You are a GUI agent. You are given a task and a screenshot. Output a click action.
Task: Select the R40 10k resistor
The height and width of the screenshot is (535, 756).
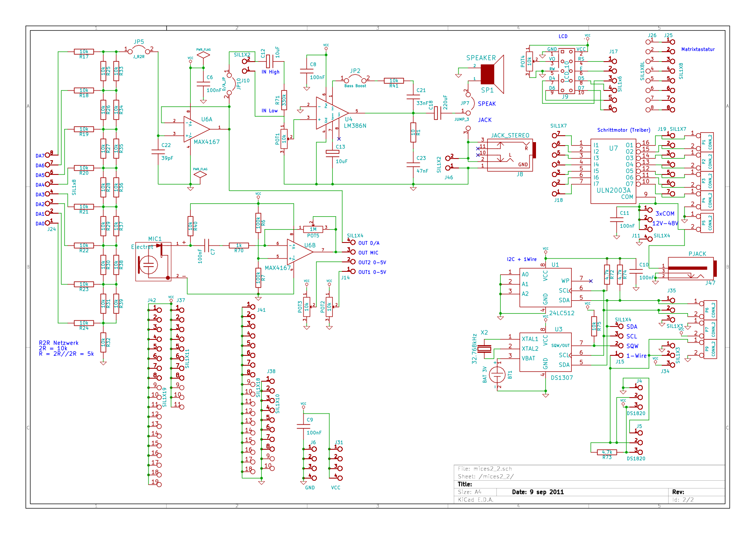click(x=190, y=226)
